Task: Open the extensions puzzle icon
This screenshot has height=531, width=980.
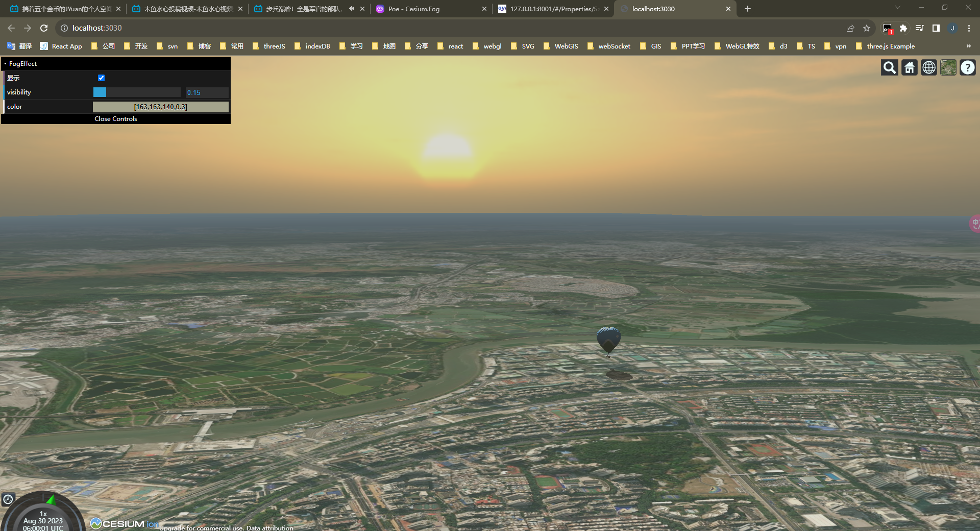Action: [x=903, y=28]
